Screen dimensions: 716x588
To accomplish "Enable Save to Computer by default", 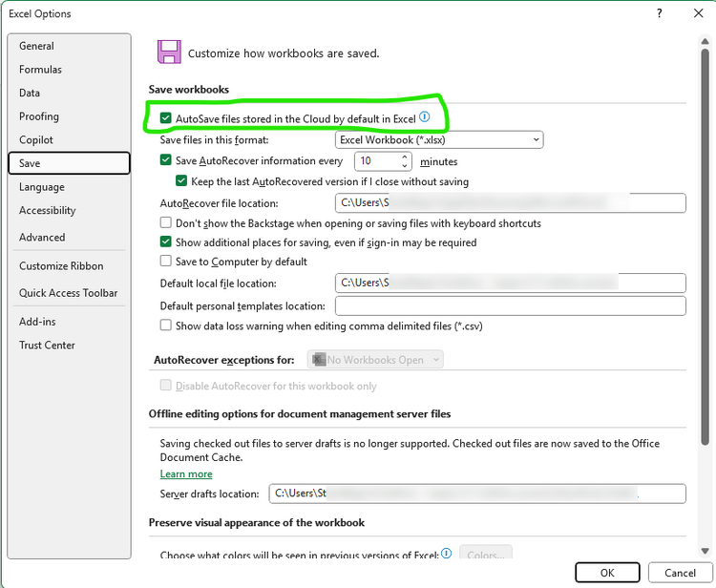I will tap(165, 261).
